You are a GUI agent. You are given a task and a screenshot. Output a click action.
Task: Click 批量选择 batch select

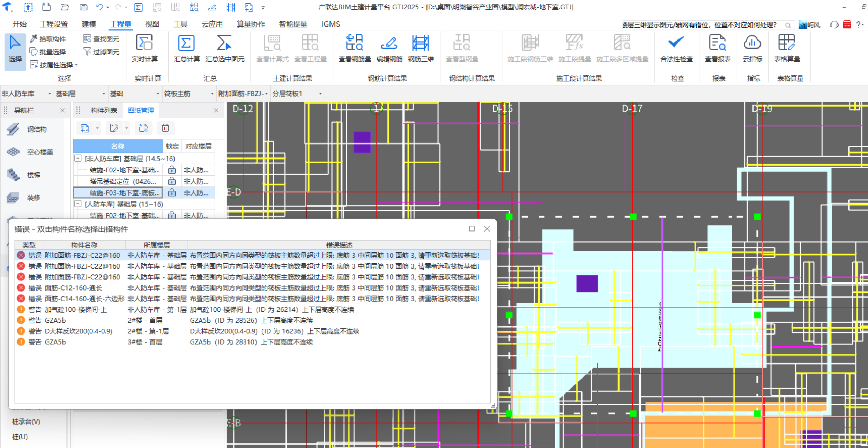pyautogui.click(x=48, y=52)
